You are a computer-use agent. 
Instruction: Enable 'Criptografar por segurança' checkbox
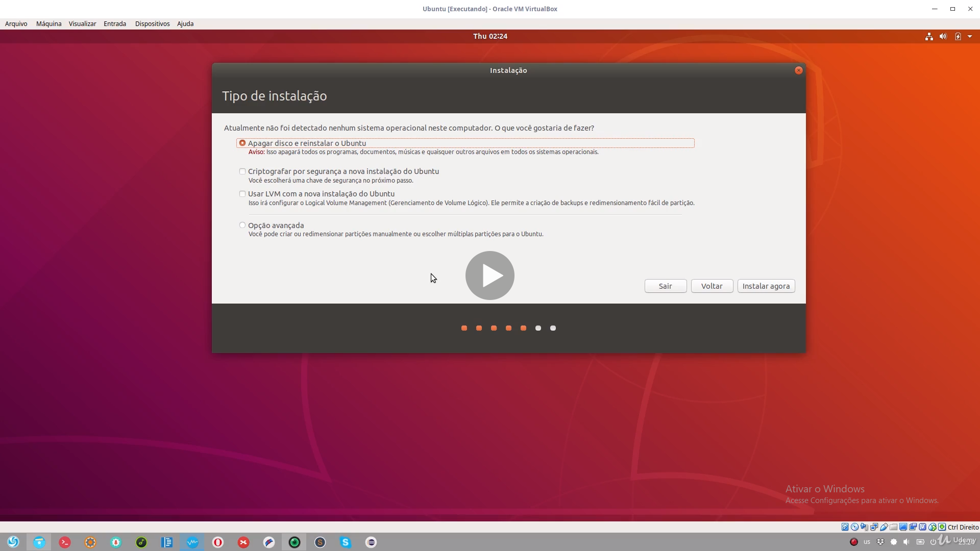(242, 171)
